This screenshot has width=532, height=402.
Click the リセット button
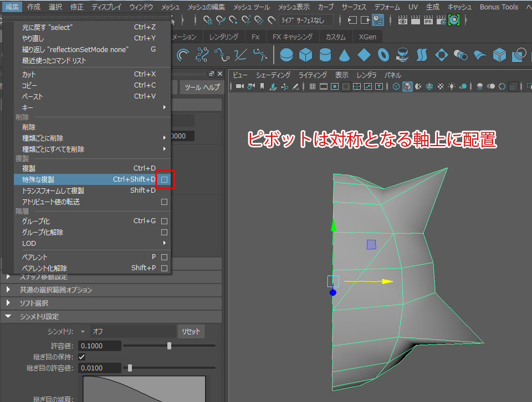[191, 332]
